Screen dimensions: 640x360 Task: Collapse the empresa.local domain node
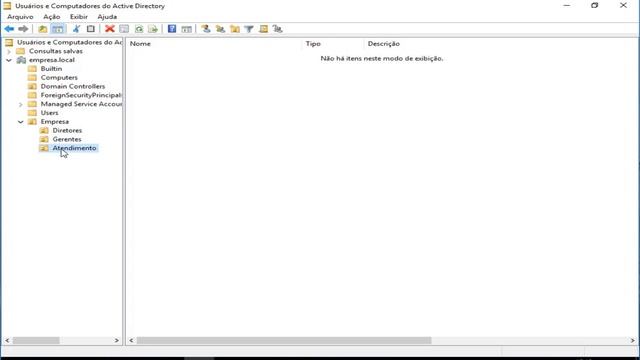pyautogui.click(x=9, y=60)
